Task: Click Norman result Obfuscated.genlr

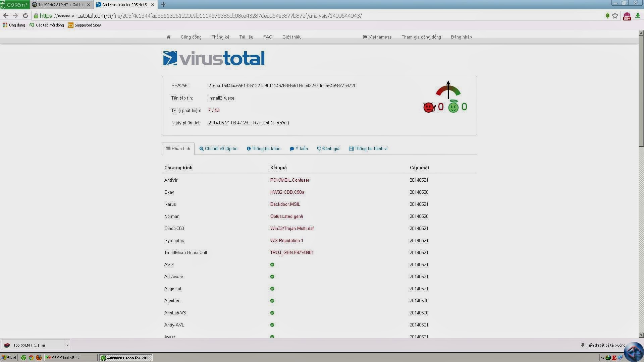Action: pyautogui.click(x=287, y=217)
